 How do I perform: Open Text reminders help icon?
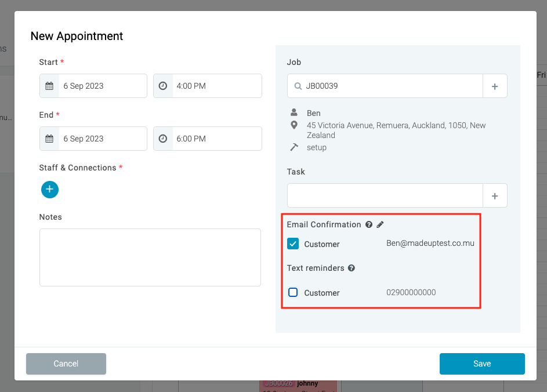[x=352, y=268]
